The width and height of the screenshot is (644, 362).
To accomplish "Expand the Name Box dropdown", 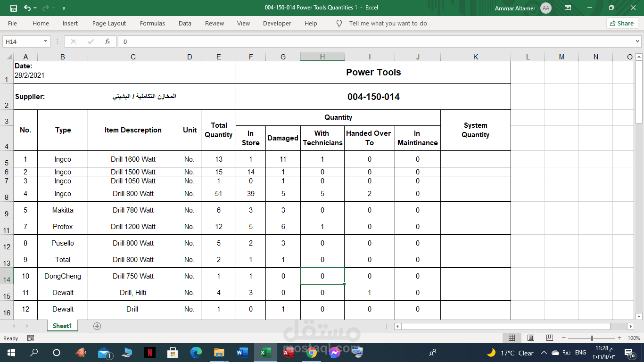I will click(x=45, y=41).
